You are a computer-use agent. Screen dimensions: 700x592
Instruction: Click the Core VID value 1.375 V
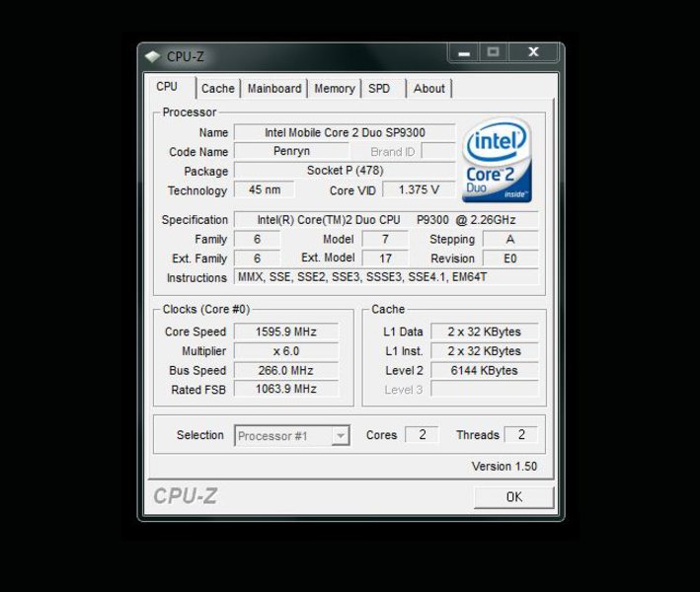[x=419, y=189]
